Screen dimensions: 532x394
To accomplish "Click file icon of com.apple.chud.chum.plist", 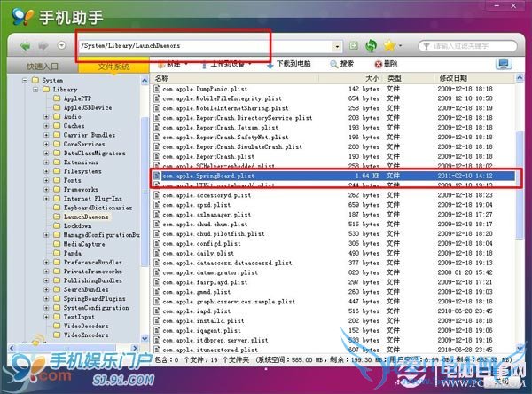I will click(x=157, y=225).
